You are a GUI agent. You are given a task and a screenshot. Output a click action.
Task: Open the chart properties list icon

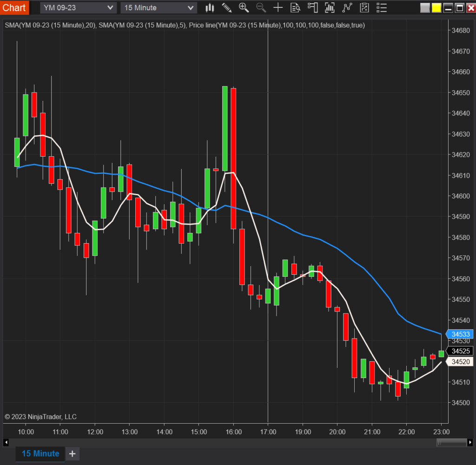coord(382,7)
